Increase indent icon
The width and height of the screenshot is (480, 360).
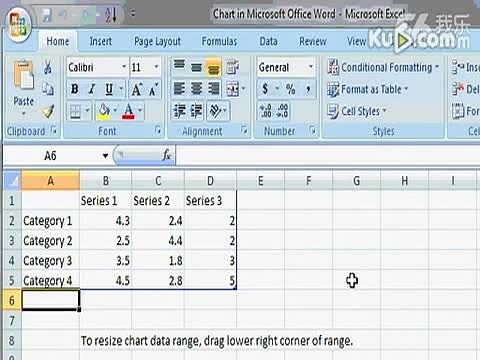tap(196, 111)
